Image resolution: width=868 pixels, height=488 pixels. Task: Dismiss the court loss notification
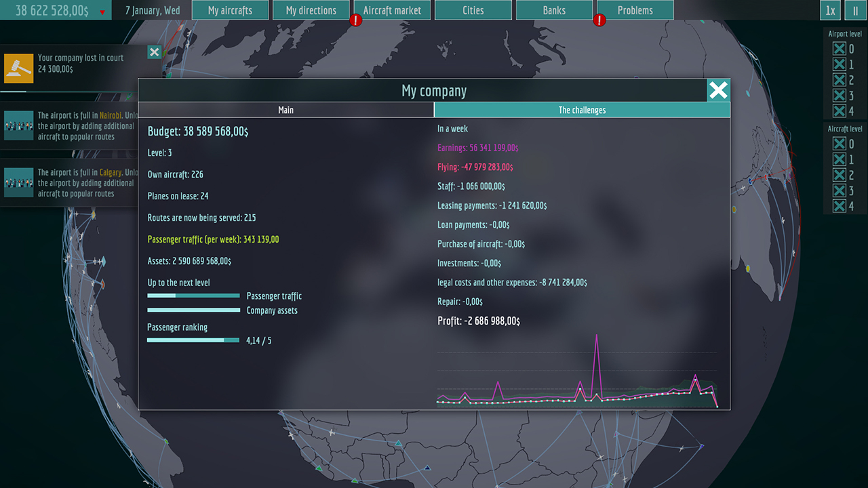154,52
